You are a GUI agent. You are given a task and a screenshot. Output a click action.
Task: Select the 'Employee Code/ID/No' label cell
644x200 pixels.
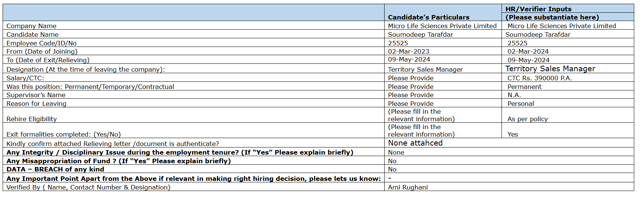41,43
